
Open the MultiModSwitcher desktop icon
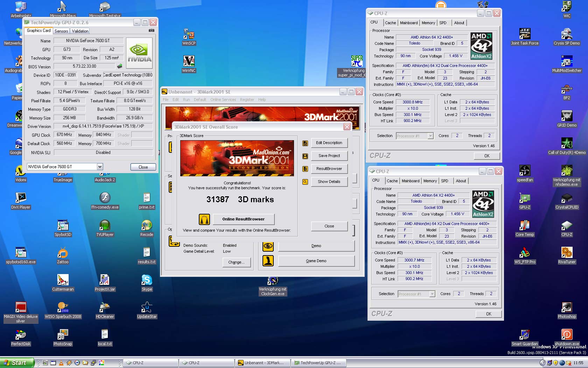(x=567, y=64)
